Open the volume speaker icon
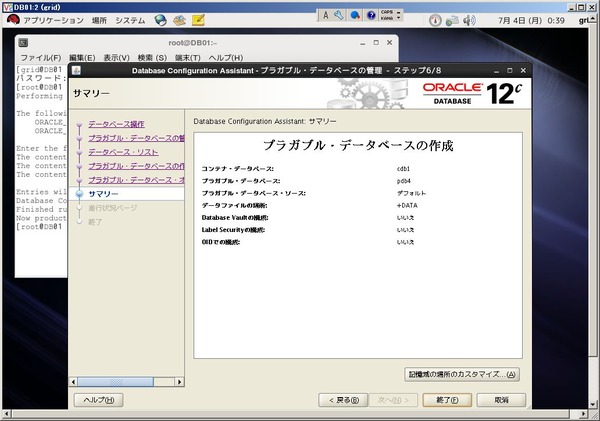Viewport: 600px width, 421px height. pyautogui.click(x=469, y=20)
